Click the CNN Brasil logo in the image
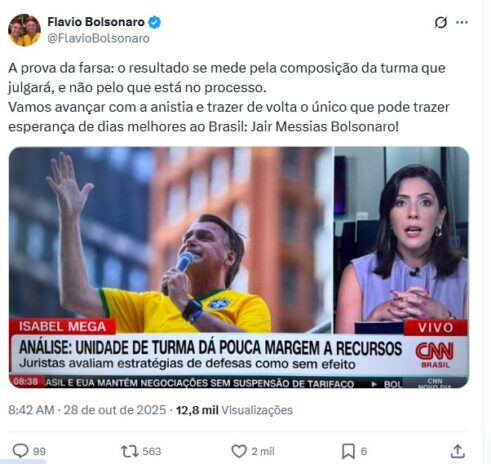Screen dimensions: 491x464 tap(434, 354)
